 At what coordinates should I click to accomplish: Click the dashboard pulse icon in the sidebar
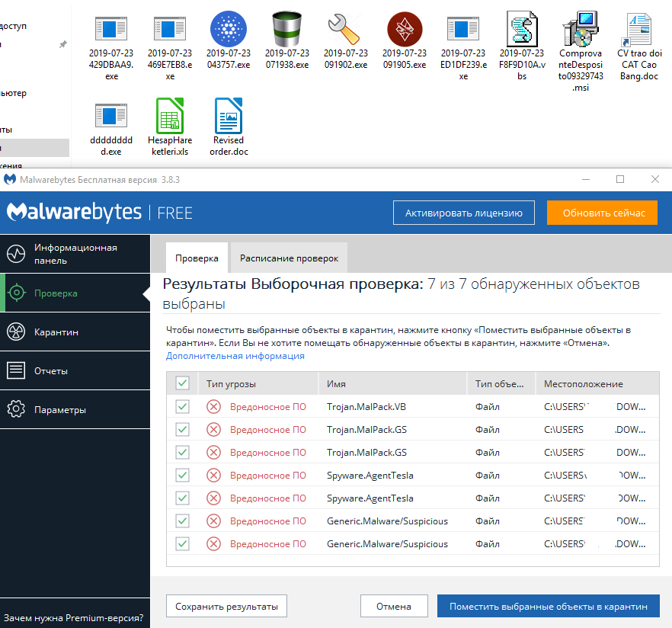tap(16, 254)
